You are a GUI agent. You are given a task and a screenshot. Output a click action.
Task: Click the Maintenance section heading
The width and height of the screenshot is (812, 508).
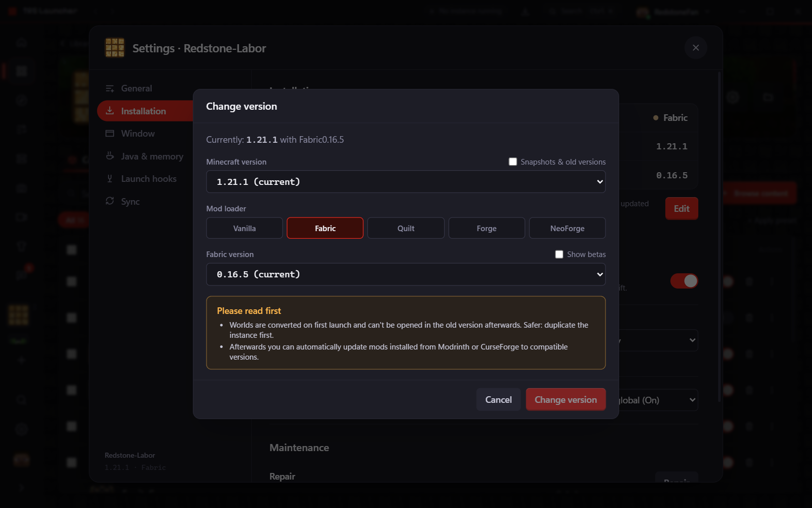tap(299, 448)
